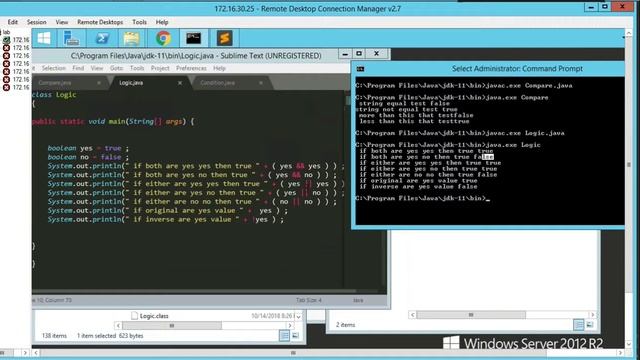This screenshot has width=640, height=360.
Task: Click the "class Logic" declaration line
Action: [54, 95]
